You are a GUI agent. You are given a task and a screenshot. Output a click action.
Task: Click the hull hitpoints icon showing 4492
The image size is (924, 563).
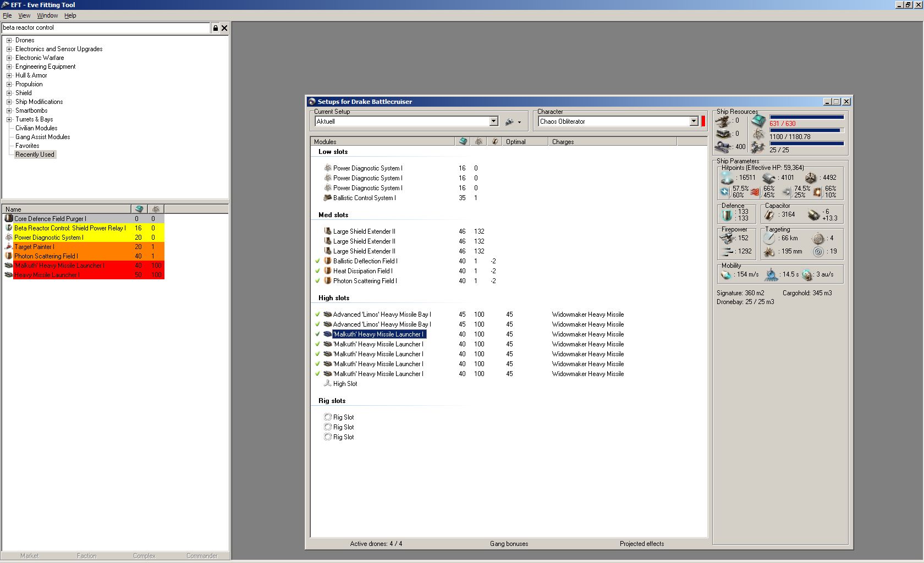[x=811, y=178]
